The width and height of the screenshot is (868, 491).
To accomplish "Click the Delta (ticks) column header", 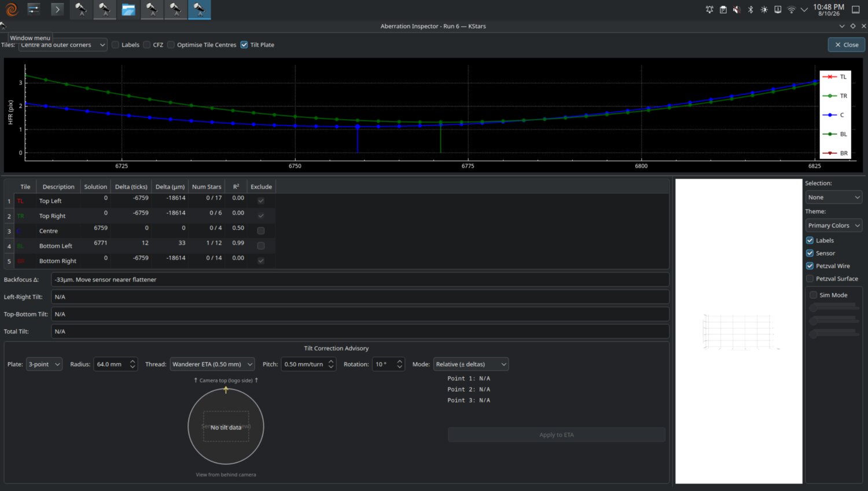I will tap(131, 187).
